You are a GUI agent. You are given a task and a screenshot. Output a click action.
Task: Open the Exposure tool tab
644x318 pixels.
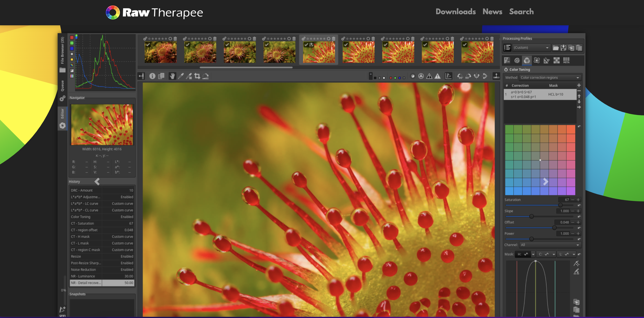(507, 60)
